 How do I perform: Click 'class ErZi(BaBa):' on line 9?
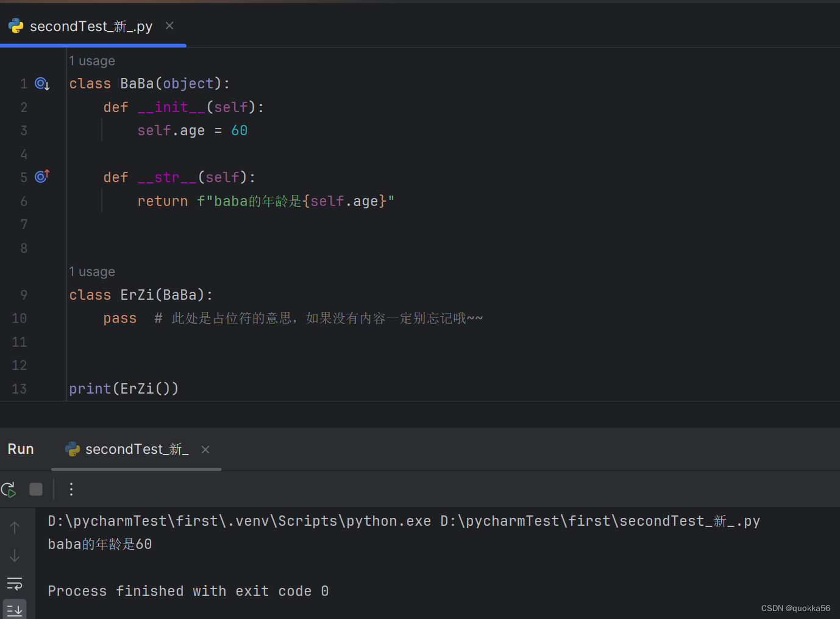point(141,295)
